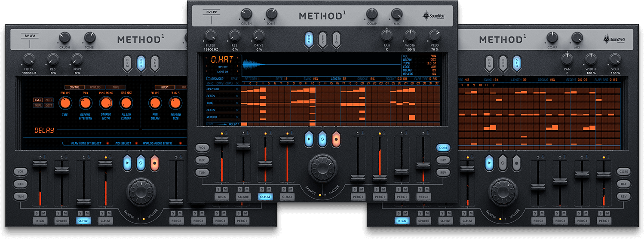
Task: Click the record button in center window
Action: tap(337, 140)
